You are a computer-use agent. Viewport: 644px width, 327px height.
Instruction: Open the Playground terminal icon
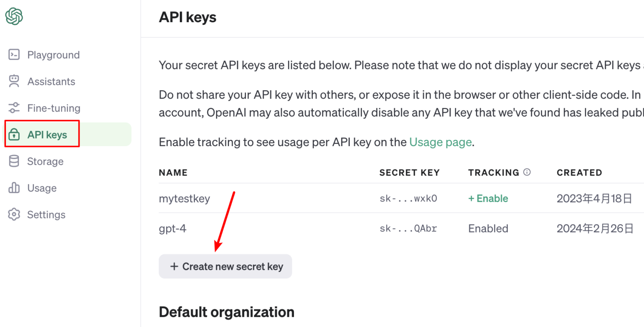(14, 55)
